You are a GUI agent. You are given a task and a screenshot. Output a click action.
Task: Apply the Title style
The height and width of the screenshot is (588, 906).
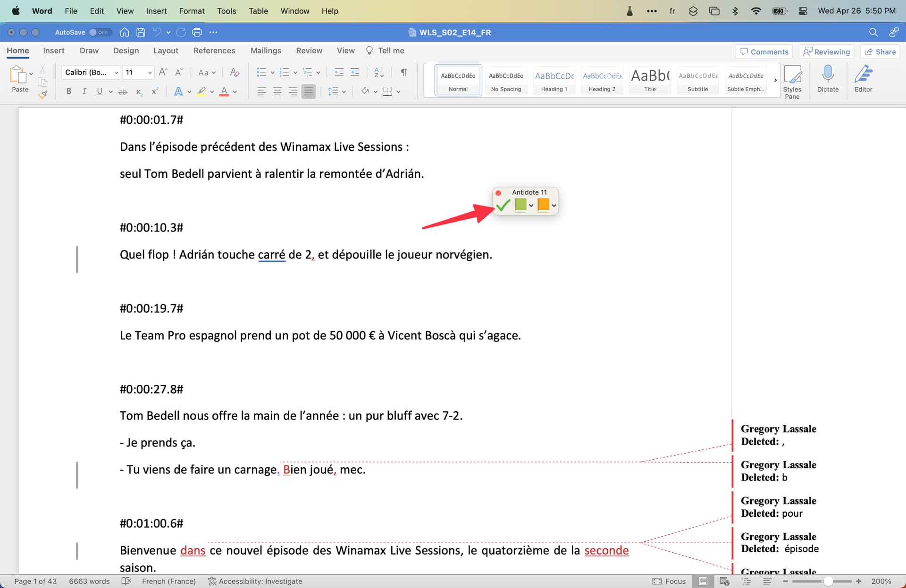(650, 80)
